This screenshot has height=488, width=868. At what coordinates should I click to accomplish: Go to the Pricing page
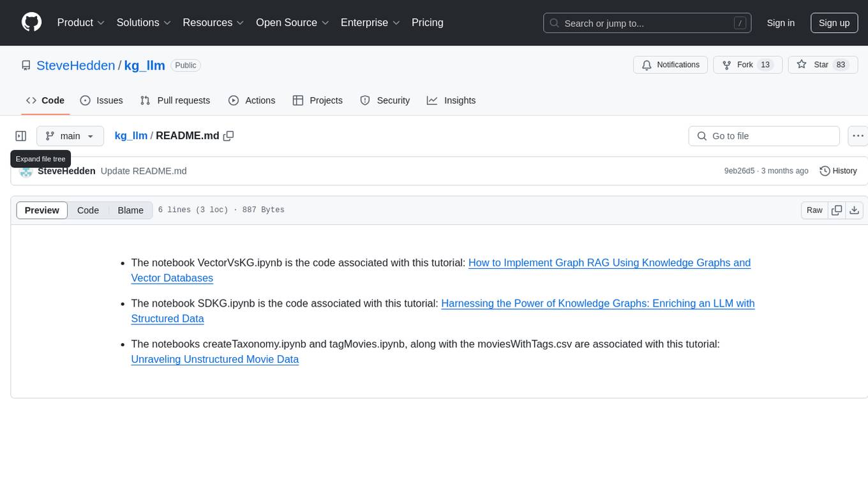[428, 22]
